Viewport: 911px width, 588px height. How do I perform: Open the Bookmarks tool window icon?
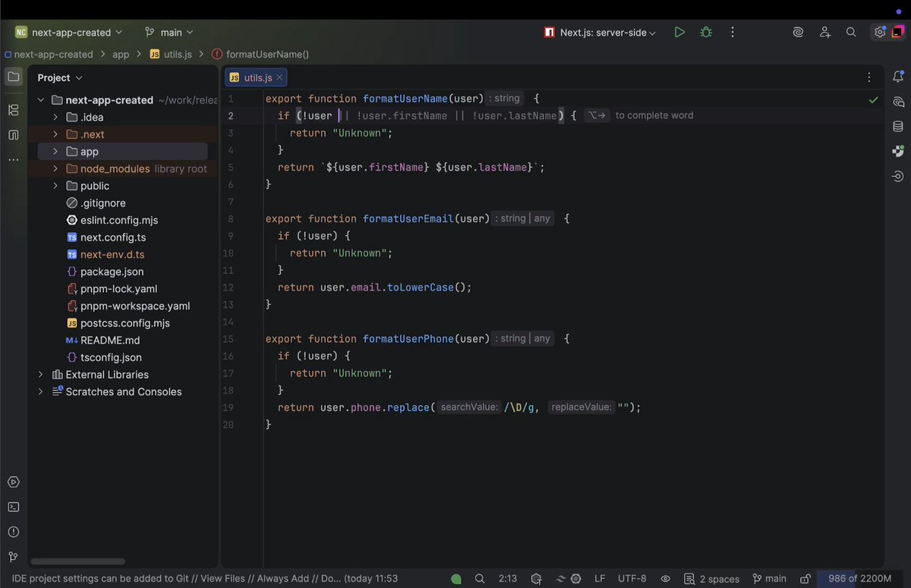pos(14,135)
